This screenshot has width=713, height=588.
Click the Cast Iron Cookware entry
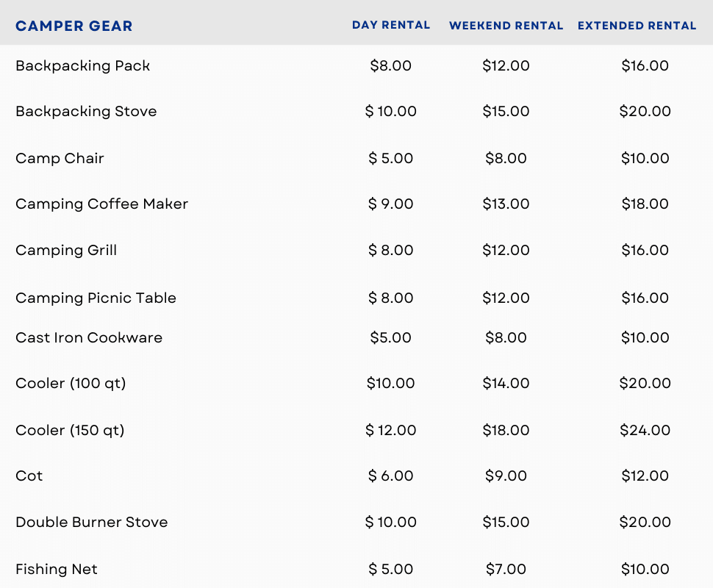[x=89, y=337]
